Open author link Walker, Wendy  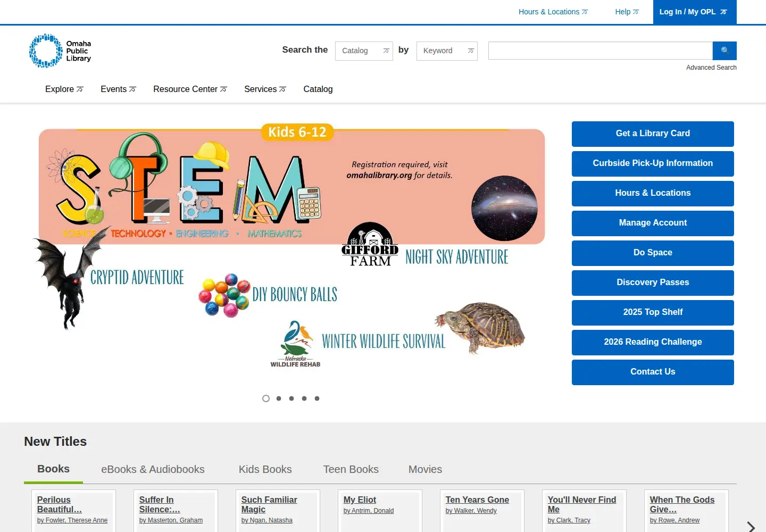(x=471, y=511)
